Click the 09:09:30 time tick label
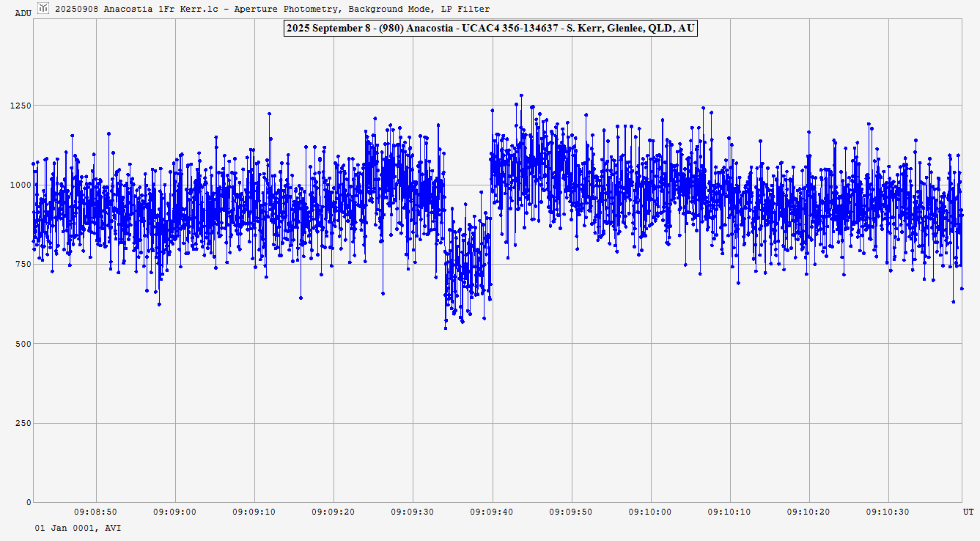 click(413, 512)
